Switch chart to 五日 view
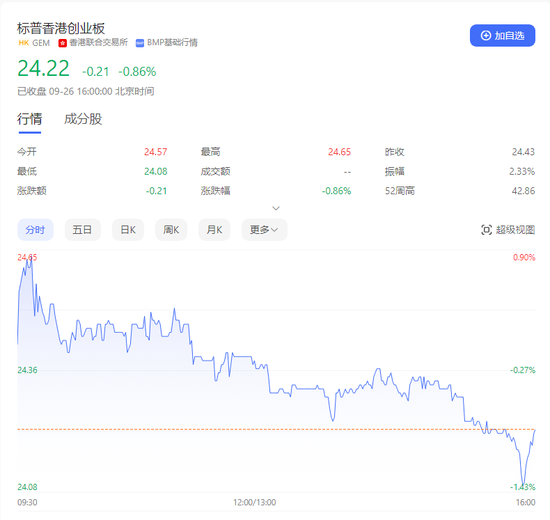 [x=82, y=230]
